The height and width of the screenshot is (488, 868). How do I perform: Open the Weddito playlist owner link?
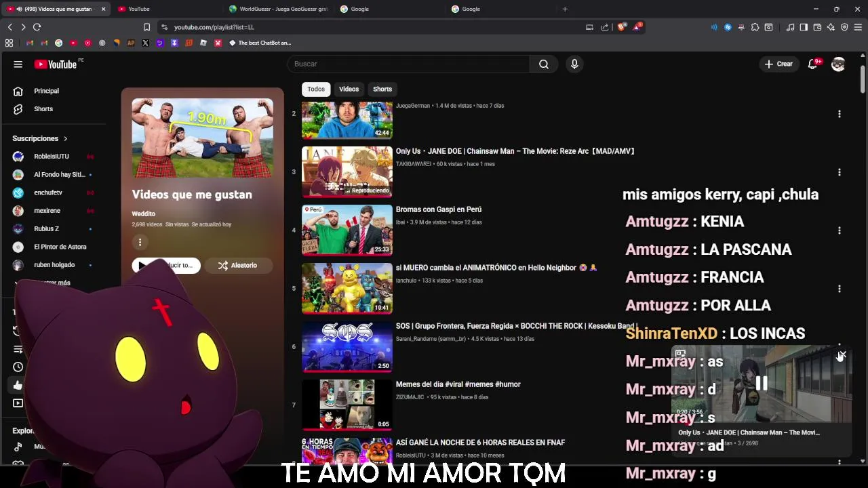coord(144,213)
